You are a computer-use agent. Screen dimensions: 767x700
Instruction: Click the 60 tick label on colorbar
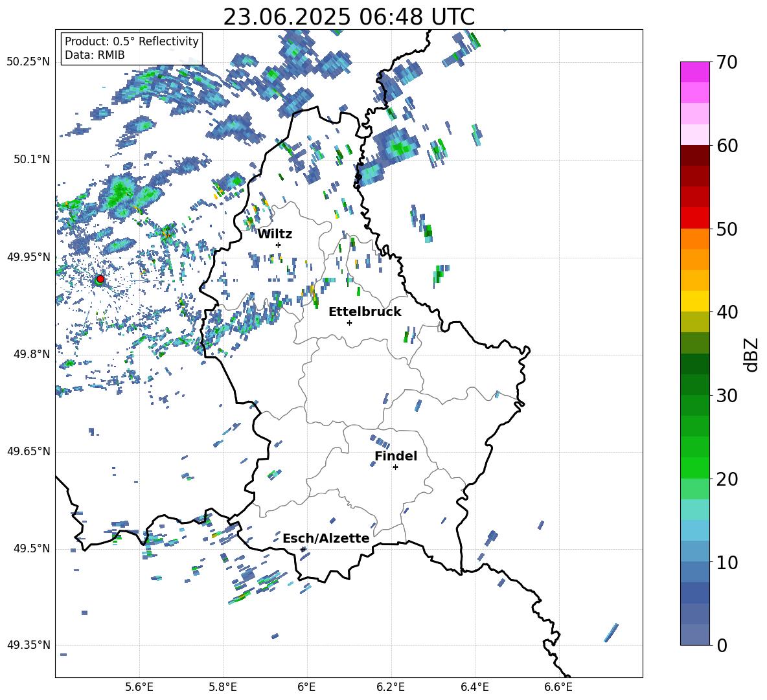(x=727, y=146)
